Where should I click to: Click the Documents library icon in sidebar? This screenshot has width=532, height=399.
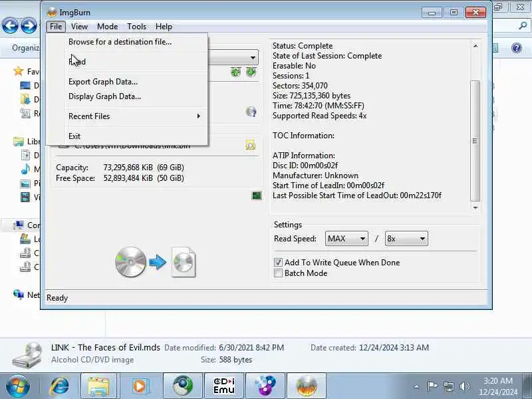click(x=25, y=156)
